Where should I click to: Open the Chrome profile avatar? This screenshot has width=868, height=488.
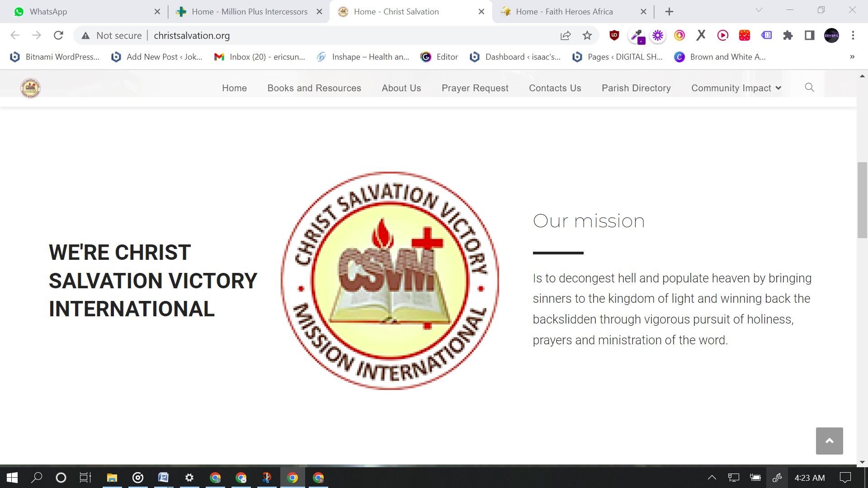[x=831, y=35]
